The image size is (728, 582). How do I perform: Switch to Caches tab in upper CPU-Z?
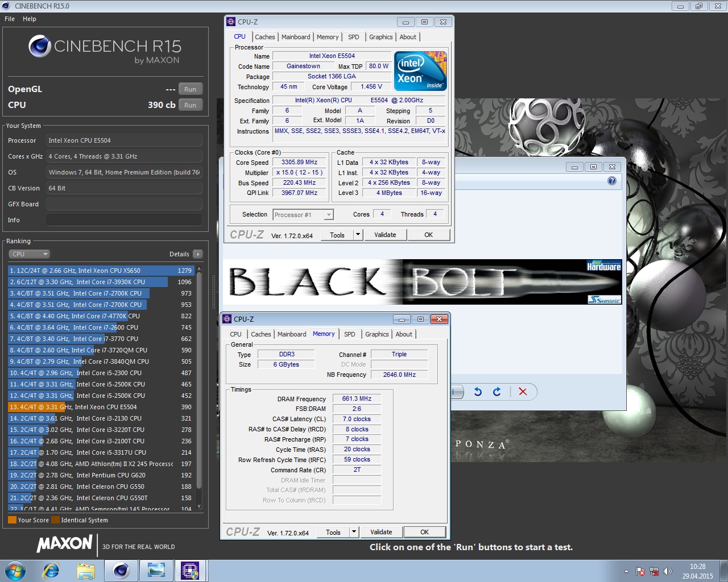tap(264, 37)
